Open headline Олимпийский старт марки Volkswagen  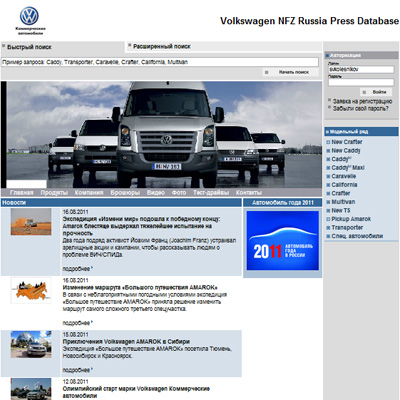click(x=136, y=392)
